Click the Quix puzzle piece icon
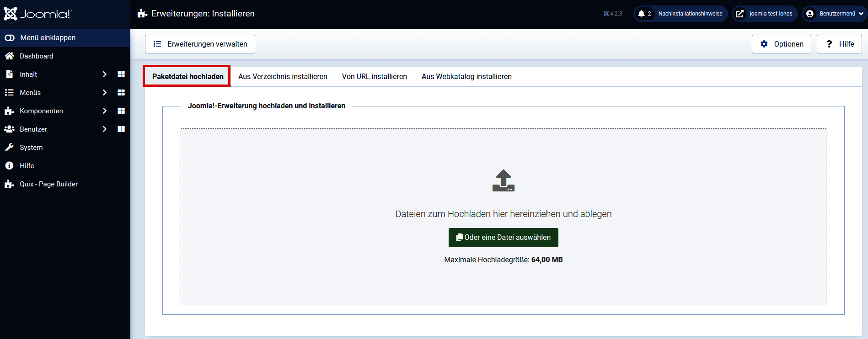 pos(9,184)
